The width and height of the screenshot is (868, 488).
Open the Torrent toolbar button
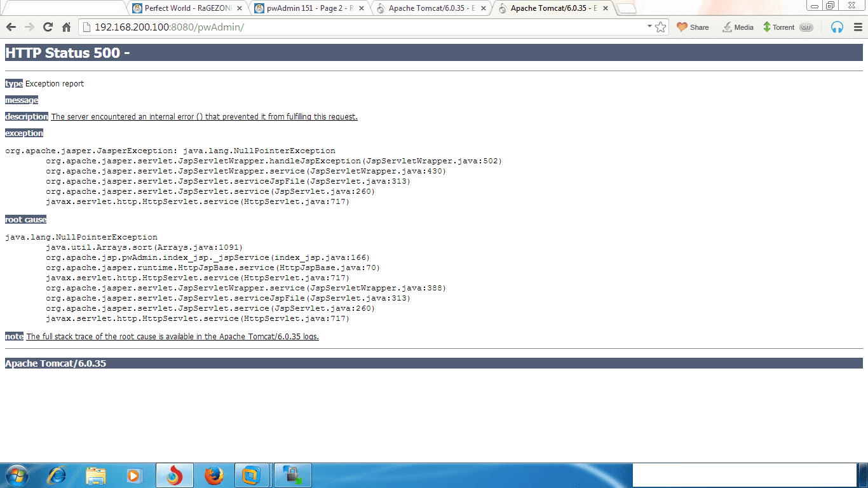click(x=778, y=27)
